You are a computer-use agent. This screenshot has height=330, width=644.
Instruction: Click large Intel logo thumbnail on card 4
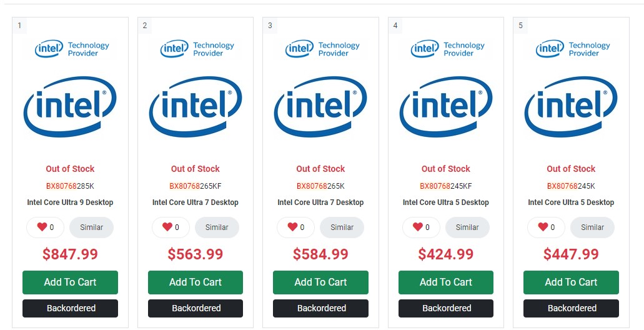pyautogui.click(x=446, y=107)
